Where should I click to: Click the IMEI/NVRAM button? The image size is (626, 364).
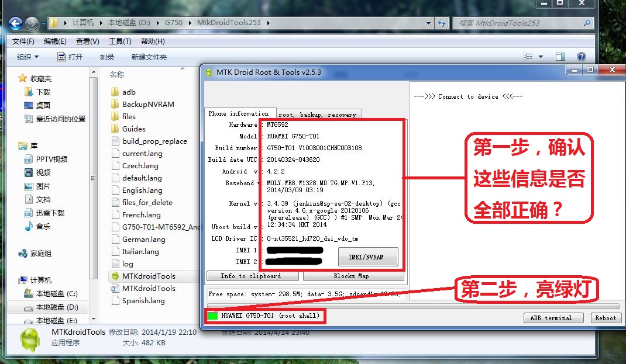pyautogui.click(x=368, y=257)
